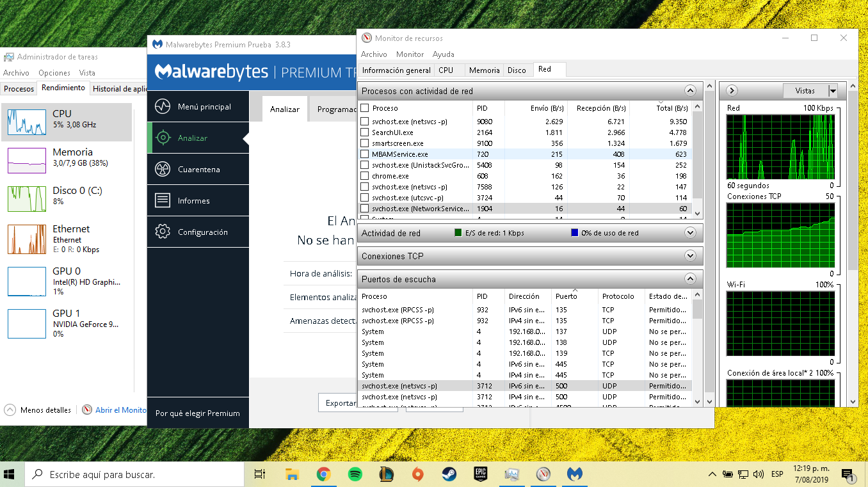
Task: Click the Malwarebytes taskbar icon
Action: pos(574,474)
